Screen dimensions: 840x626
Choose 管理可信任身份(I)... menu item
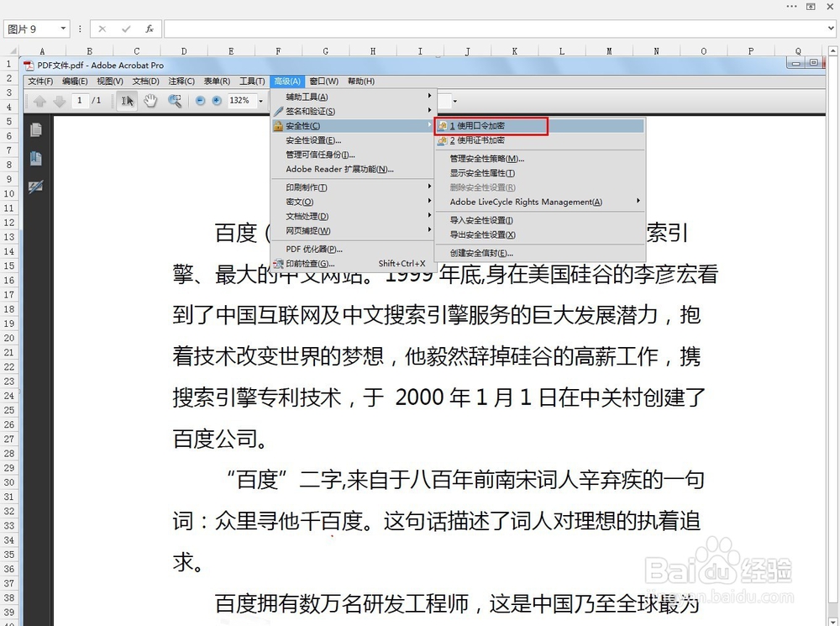click(353, 155)
